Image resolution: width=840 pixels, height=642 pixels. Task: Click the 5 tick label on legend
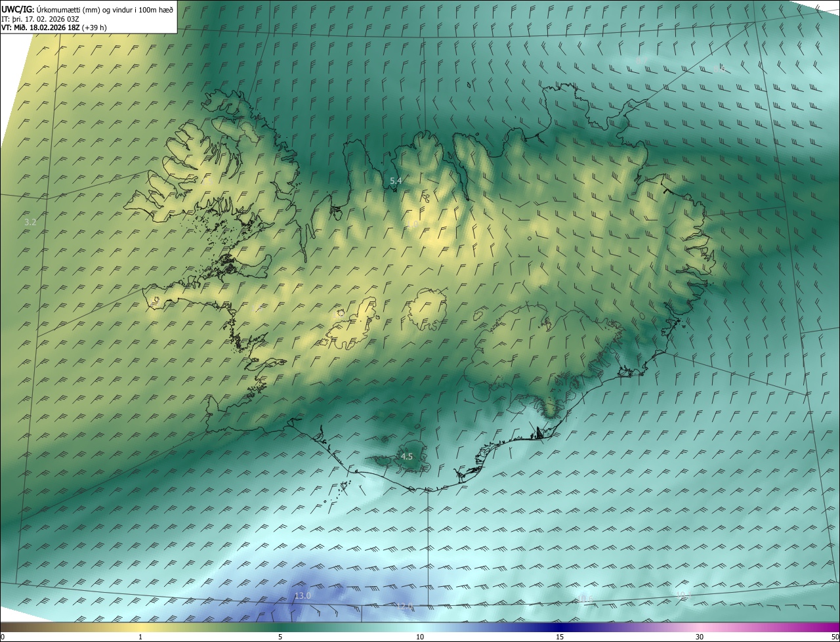[x=280, y=637]
